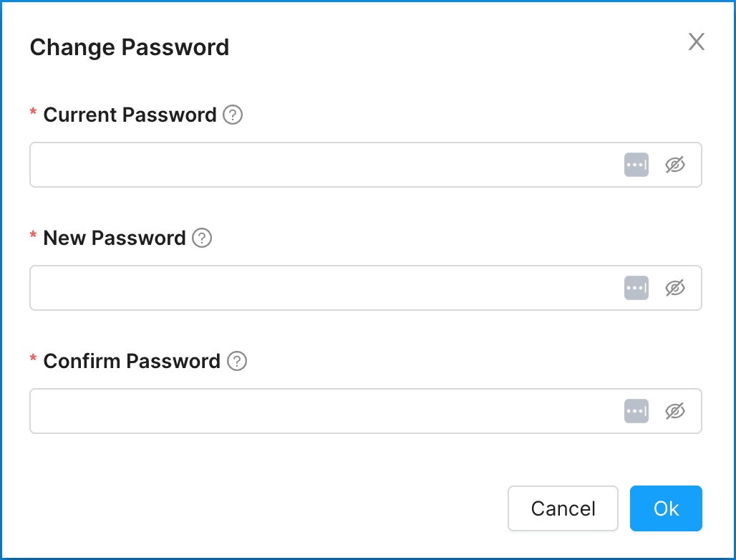This screenshot has height=560, width=736.
Task: Select the Confirm Password input field
Action: 322,411
